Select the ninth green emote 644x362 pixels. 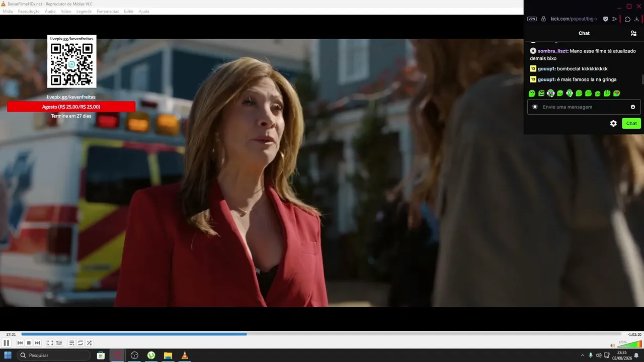[607, 94]
